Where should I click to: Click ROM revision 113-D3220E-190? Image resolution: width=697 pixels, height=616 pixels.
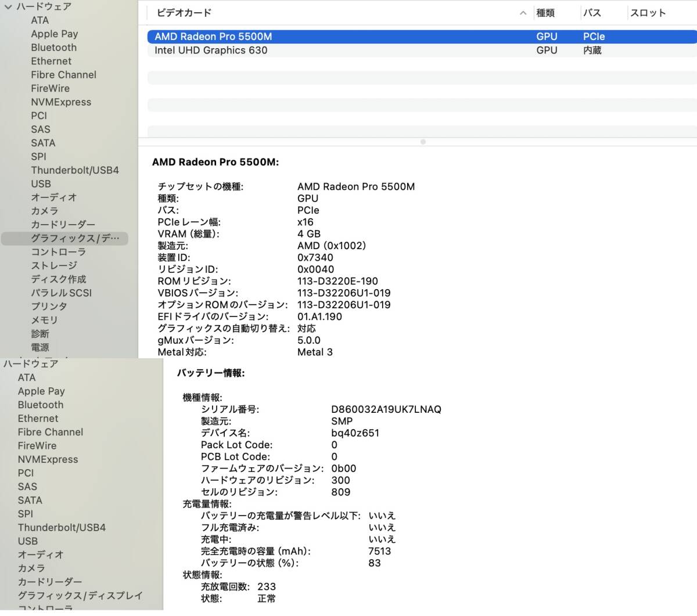click(x=337, y=281)
